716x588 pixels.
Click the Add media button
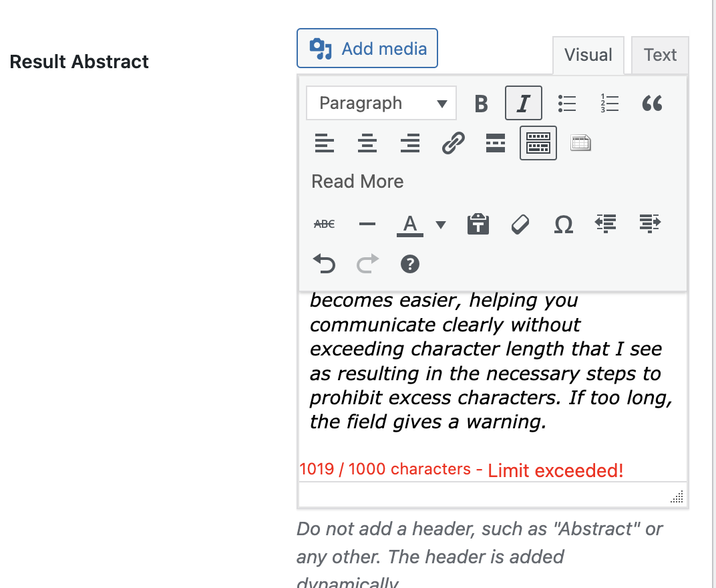click(367, 48)
